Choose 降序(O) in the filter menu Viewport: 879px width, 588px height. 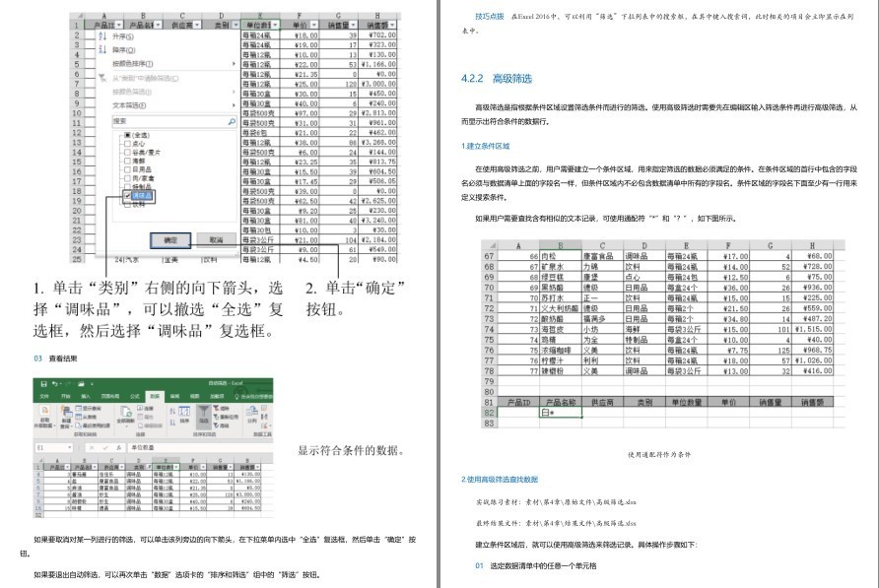123,50
